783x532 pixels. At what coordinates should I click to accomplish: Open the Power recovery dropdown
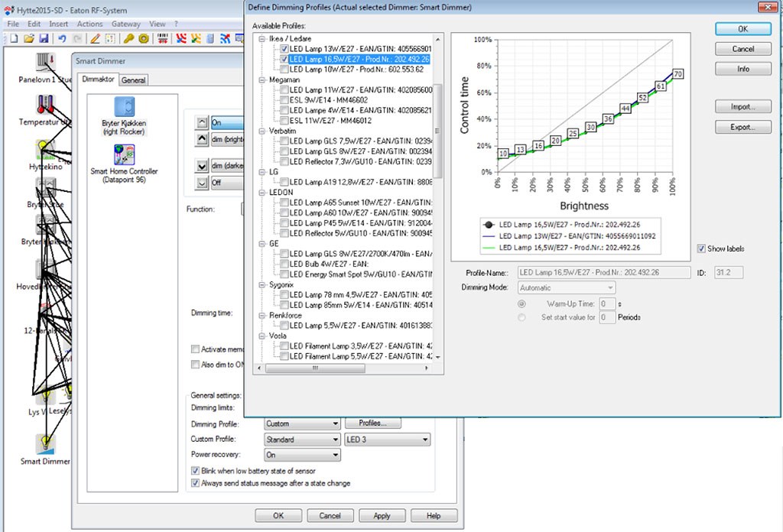[302, 455]
